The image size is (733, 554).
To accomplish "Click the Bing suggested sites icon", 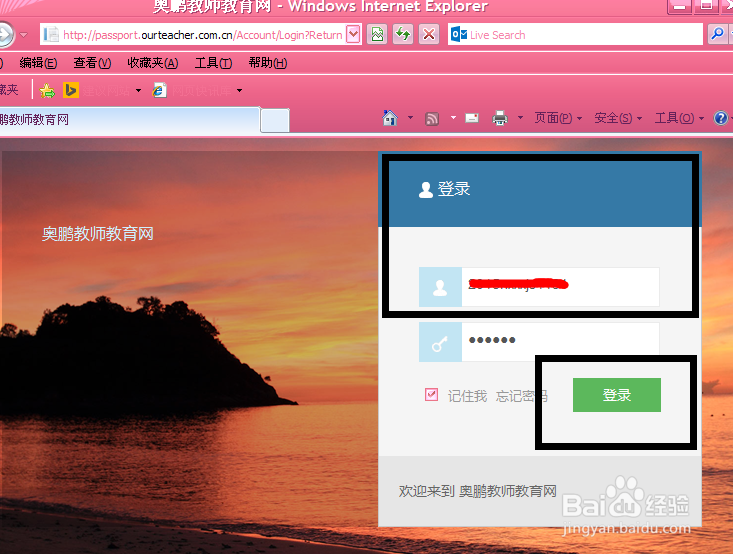I will pyautogui.click(x=71, y=90).
